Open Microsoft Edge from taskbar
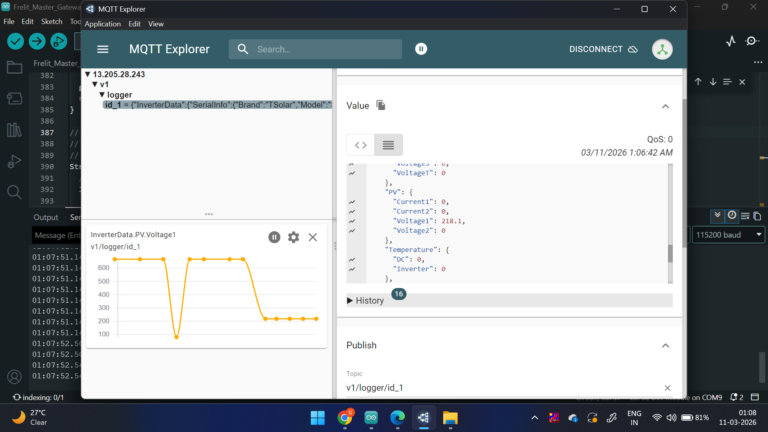The width and height of the screenshot is (768, 432). tap(397, 418)
